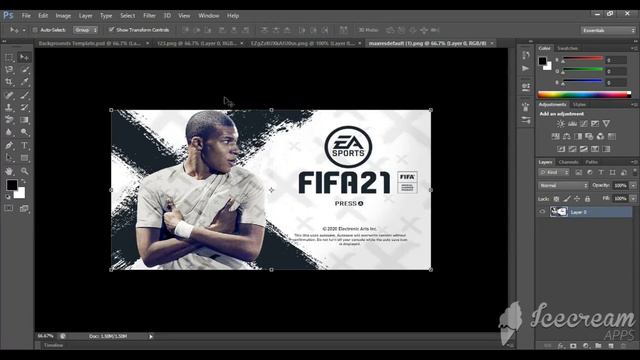Select the Move tool in the toolbox
This screenshot has width=640, height=360.
pyautogui.click(x=24, y=58)
